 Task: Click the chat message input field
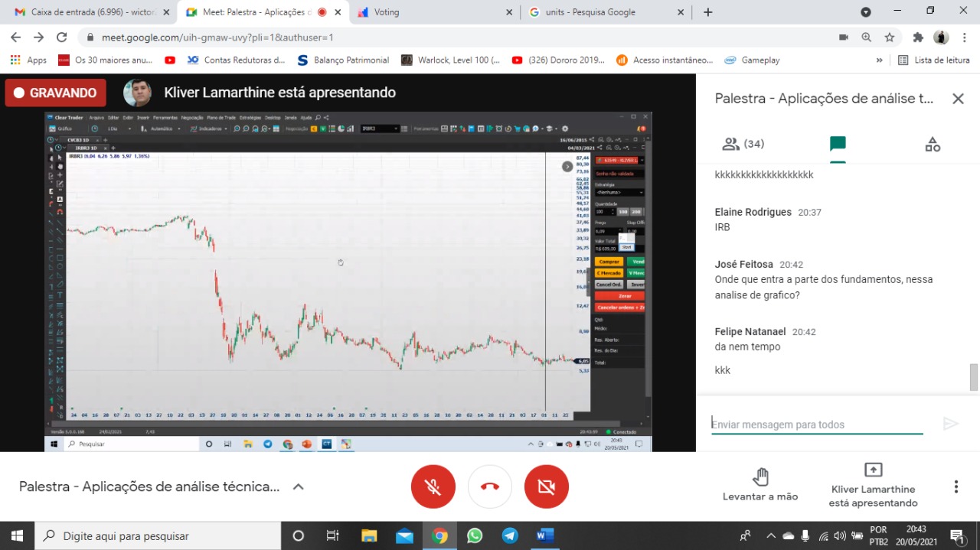816,425
